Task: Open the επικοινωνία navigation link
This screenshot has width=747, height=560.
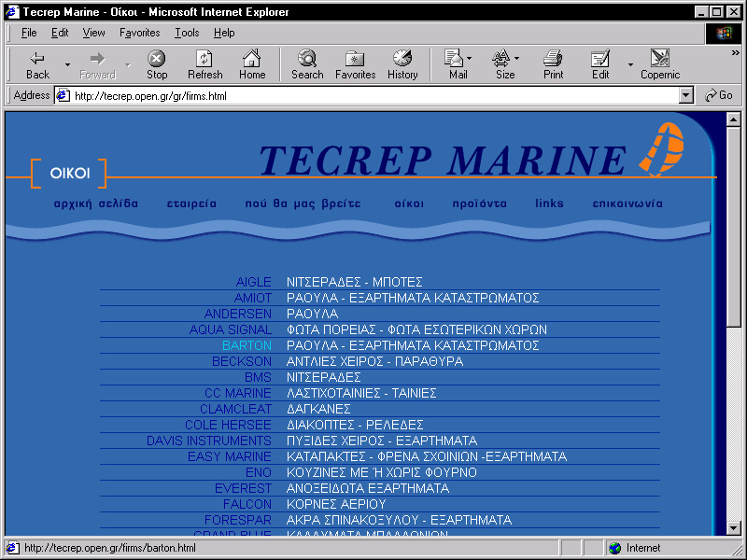Action: point(627,203)
